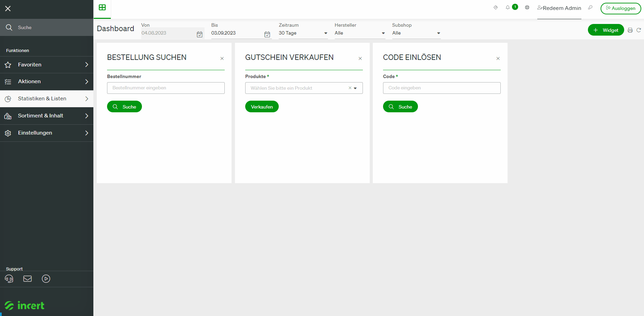
Task: Click the chevron beside Einstellungen
Action: [x=87, y=133]
